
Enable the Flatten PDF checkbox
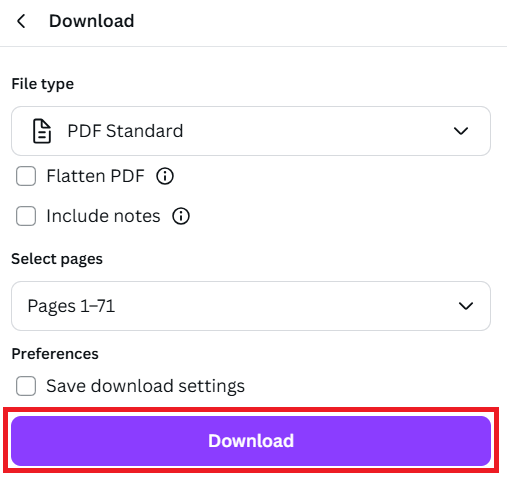pos(26,176)
